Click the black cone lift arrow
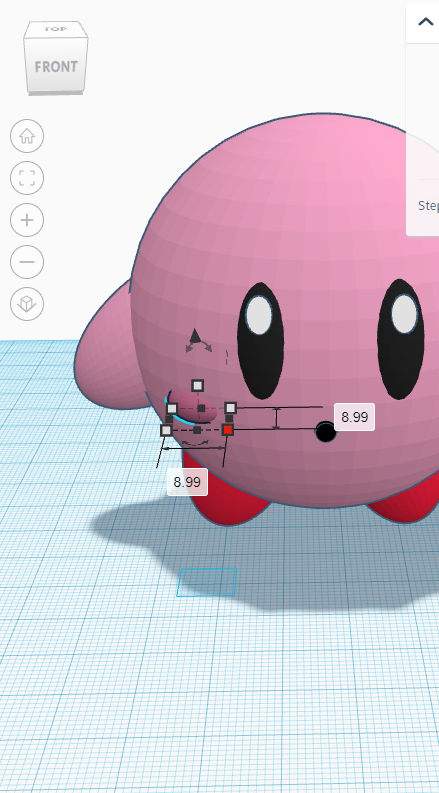 (x=195, y=335)
